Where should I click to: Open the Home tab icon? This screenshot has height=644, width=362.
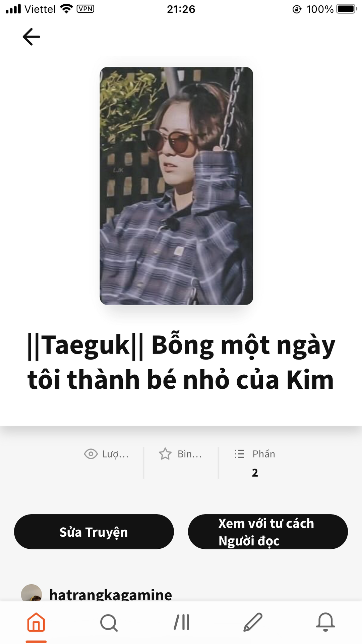point(36,622)
